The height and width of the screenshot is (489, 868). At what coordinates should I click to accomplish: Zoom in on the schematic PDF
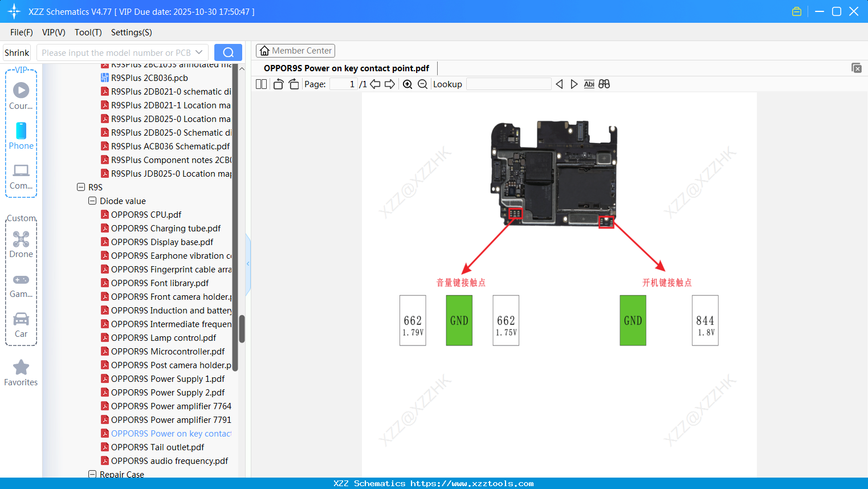click(407, 84)
